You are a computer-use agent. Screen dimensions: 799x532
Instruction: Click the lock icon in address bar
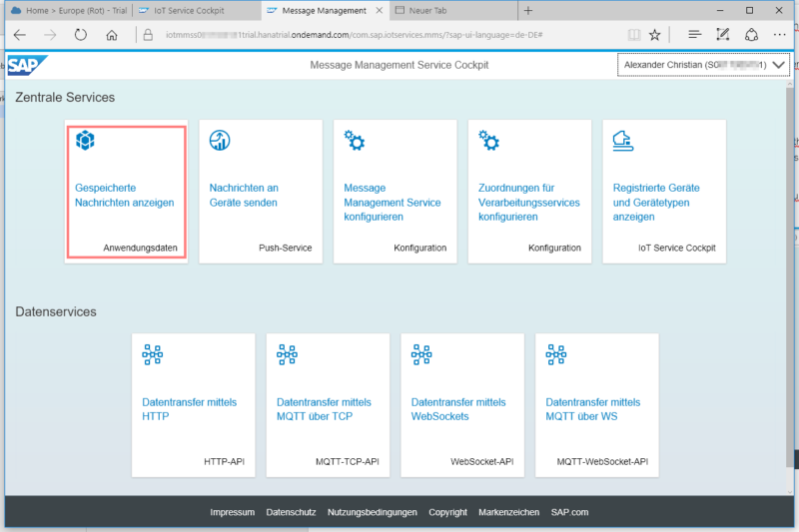[148, 35]
